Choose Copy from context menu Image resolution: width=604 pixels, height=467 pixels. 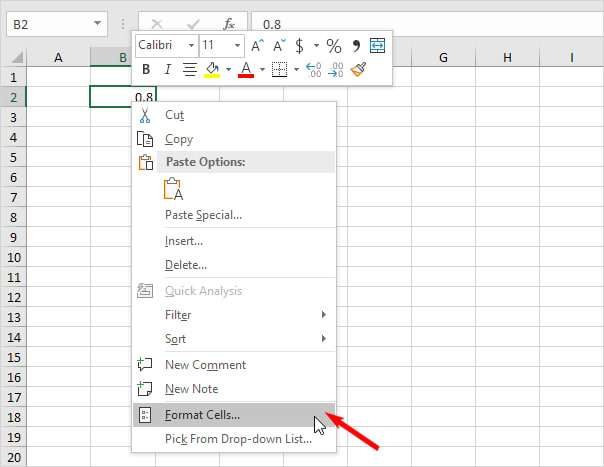click(234, 139)
